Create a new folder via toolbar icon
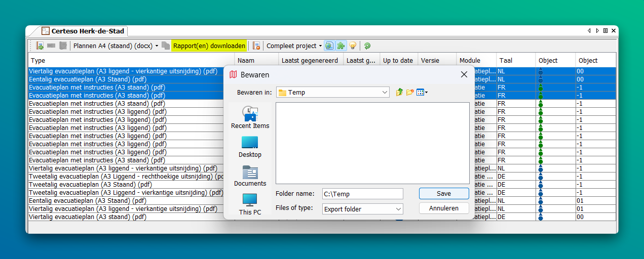Image resolution: width=644 pixels, height=259 pixels. [410, 92]
